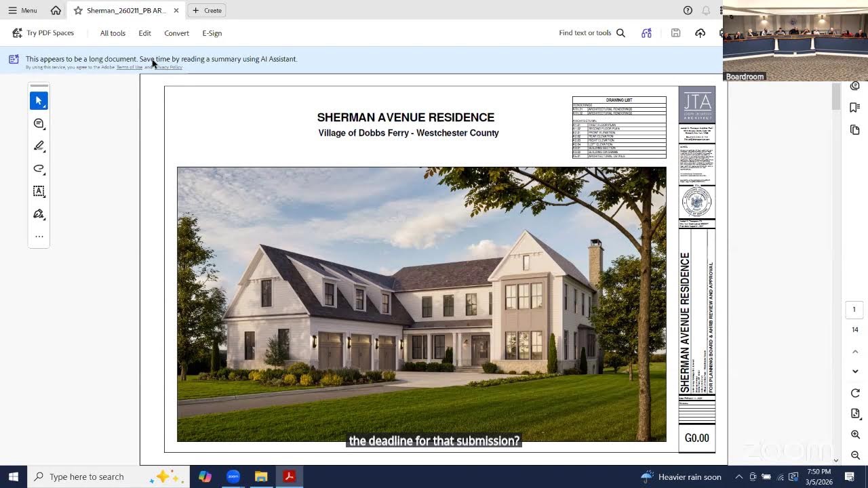Star the Sherman_260211 document tab
The image size is (868, 488).
coord(78,10)
